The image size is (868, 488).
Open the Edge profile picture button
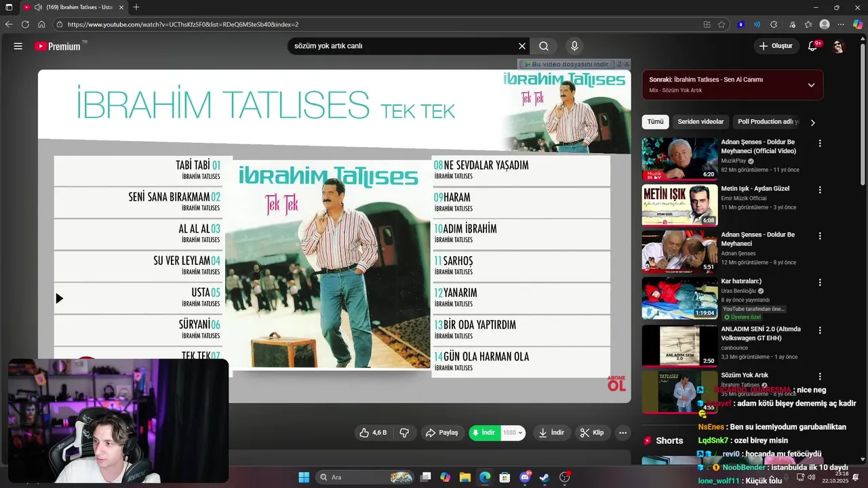825,24
